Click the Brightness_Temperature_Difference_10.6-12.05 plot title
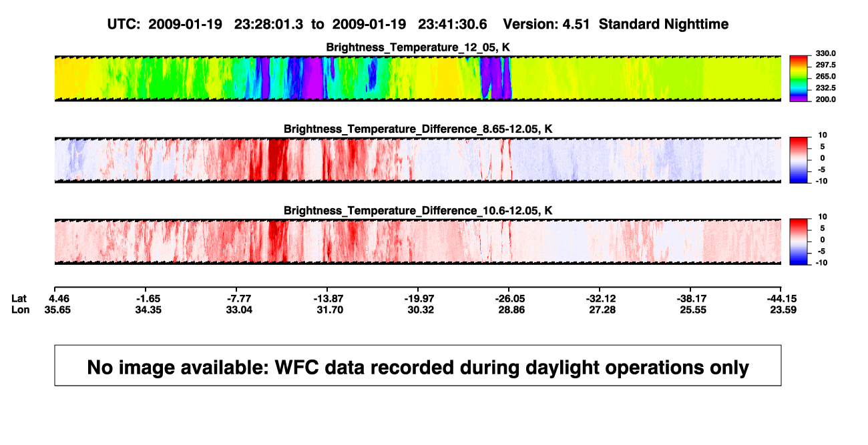Screen dimensions: 868x445 pyautogui.click(x=418, y=211)
